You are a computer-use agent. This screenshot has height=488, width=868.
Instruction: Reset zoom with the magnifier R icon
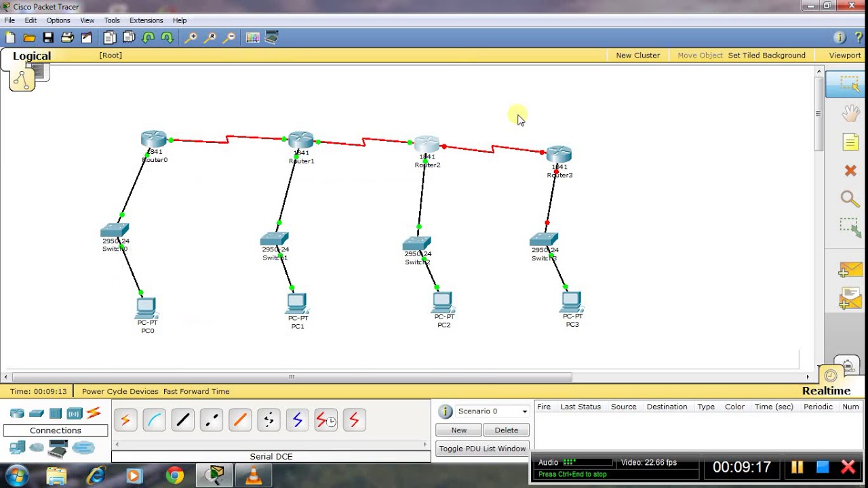[210, 38]
